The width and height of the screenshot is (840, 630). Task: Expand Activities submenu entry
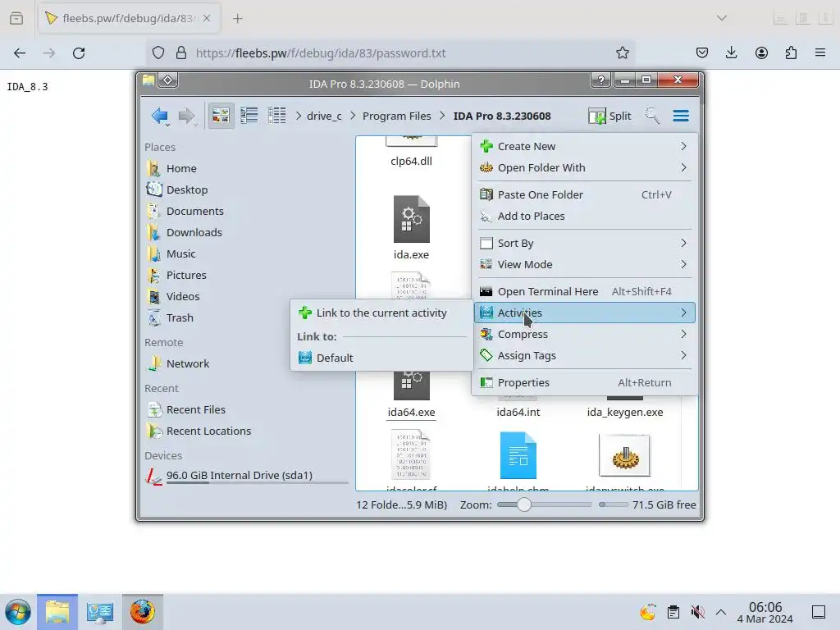click(x=584, y=313)
